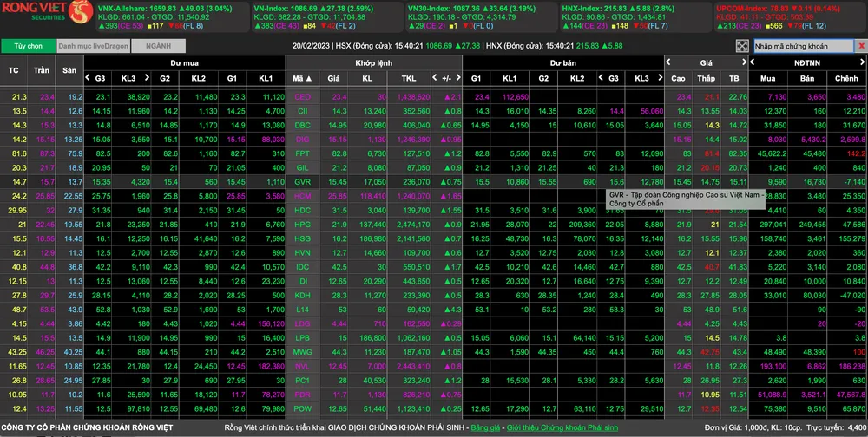The height and width of the screenshot is (437, 868).
Task: Click right arrow next to +/- column
Action: [x=457, y=78]
